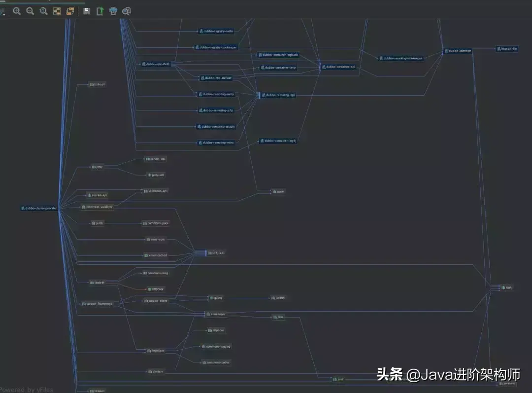
Task: Select the dubbo-common node
Action: pyautogui.click(x=458, y=51)
